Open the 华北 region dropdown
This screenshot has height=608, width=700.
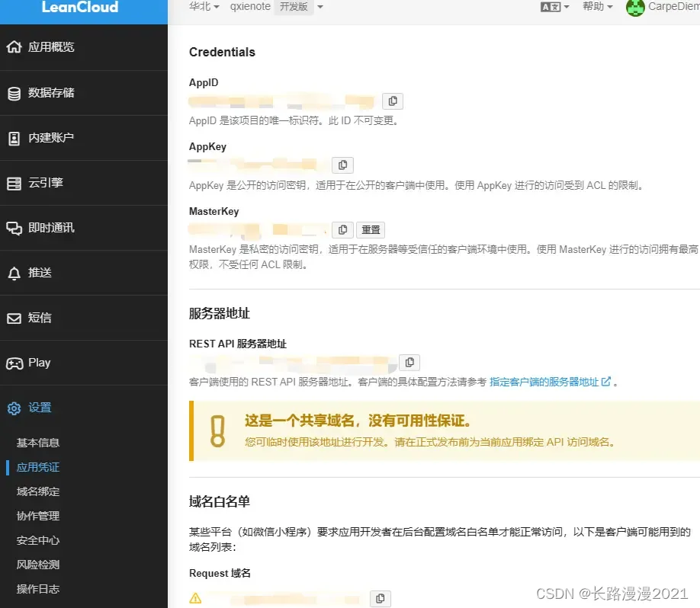[x=204, y=7]
